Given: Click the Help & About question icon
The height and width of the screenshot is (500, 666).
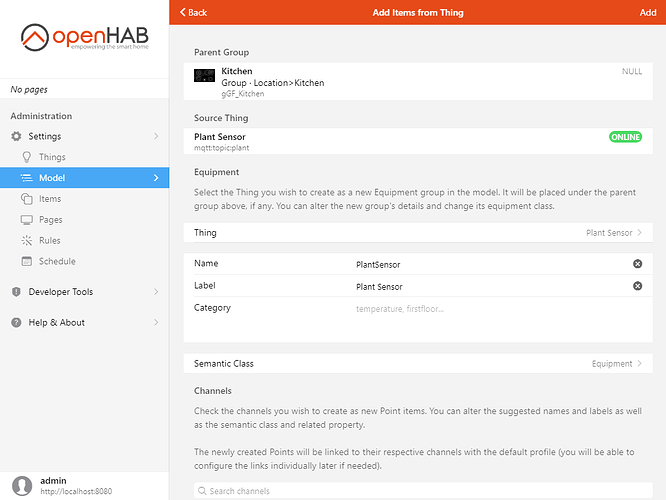Looking at the screenshot, I should tap(16, 323).
